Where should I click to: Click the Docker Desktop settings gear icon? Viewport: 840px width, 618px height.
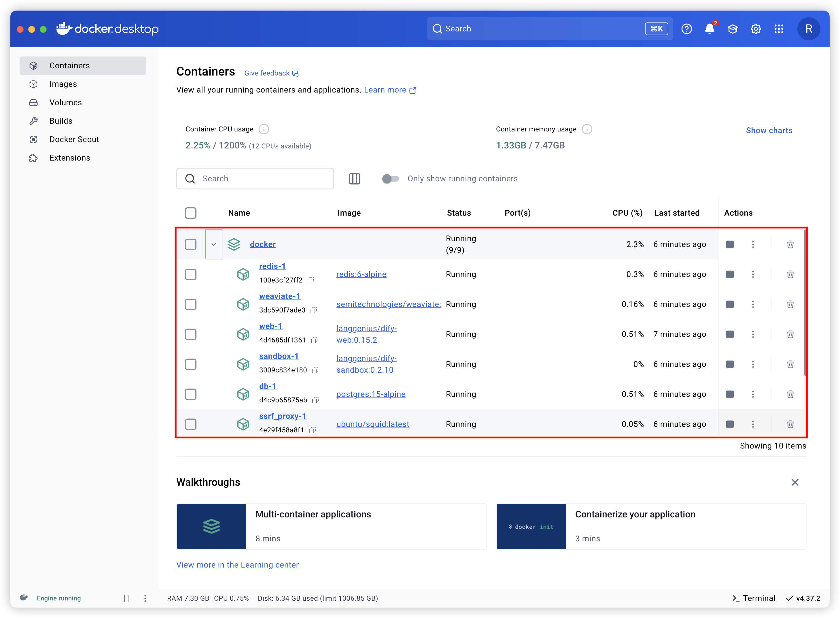pos(755,29)
